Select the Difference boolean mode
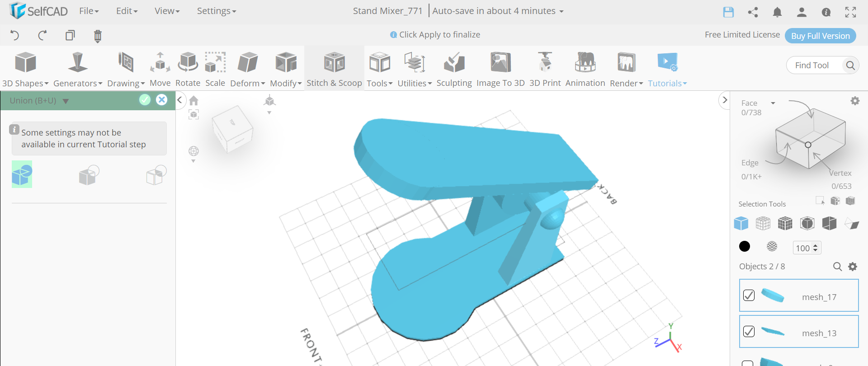Image resolution: width=868 pixels, height=366 pixels. (89, 175)
